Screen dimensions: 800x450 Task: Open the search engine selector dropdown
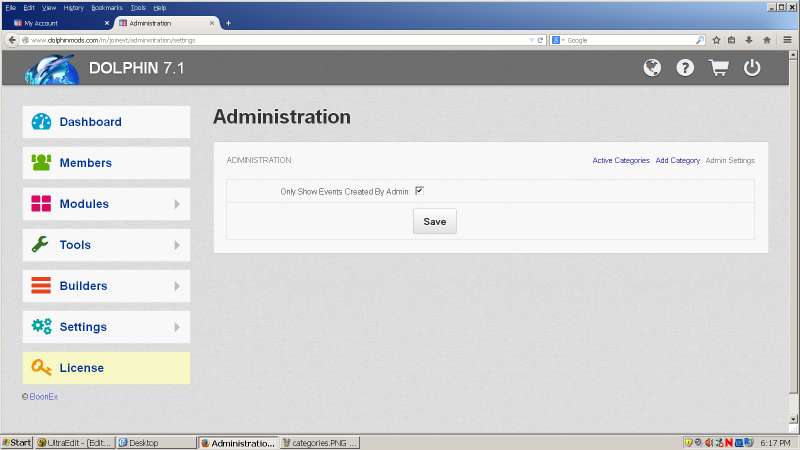coord(559,40)
